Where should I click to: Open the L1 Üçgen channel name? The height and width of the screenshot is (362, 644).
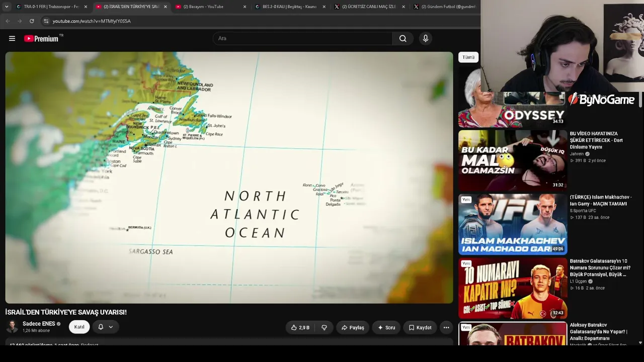(x=578, y=281)
